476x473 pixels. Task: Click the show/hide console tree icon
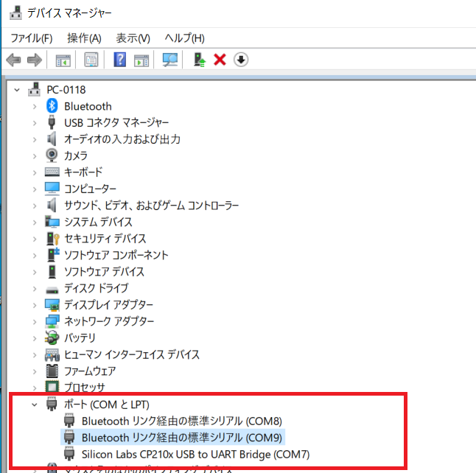point(63,60)
